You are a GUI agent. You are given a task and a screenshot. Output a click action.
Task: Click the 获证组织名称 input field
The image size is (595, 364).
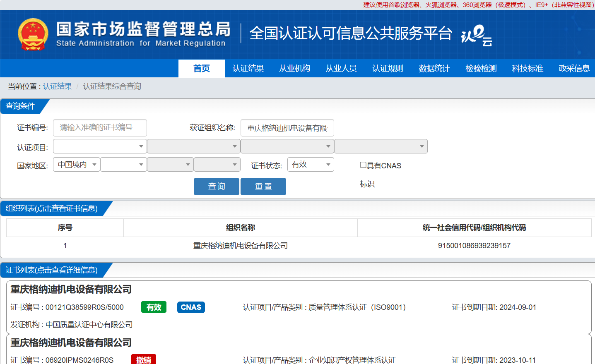click(x=287, y=128)
